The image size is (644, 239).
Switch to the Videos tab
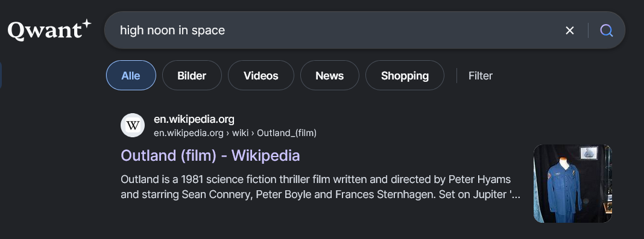click(x=261, y=75)
